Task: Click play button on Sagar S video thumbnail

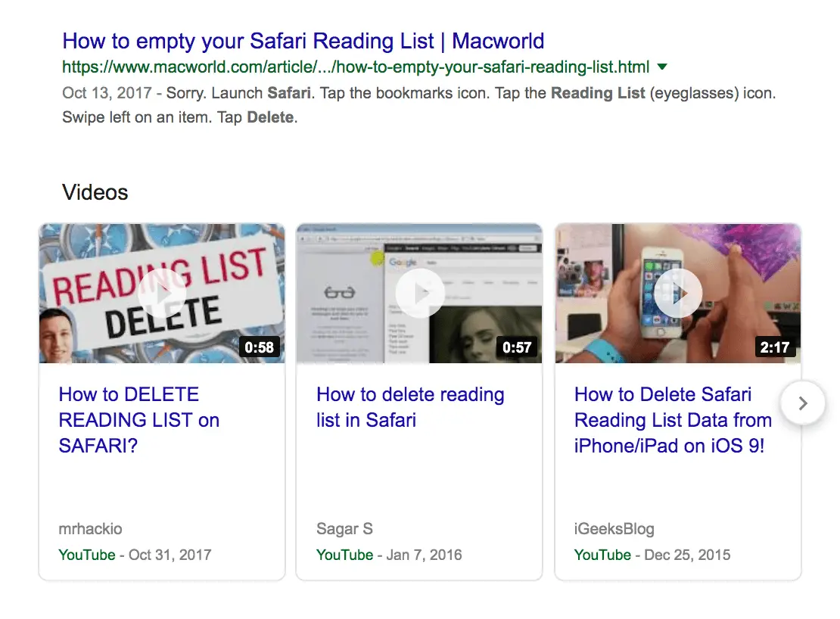Action: click(419, 293)
